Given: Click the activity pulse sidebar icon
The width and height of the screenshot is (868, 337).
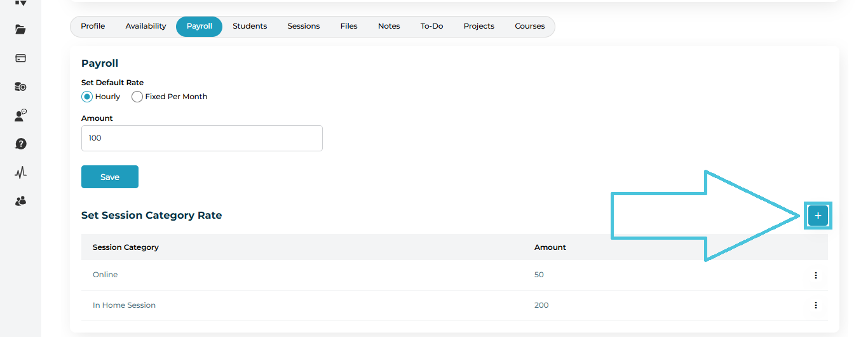Looking at the screenshot, I should click(x=20, y=172).
